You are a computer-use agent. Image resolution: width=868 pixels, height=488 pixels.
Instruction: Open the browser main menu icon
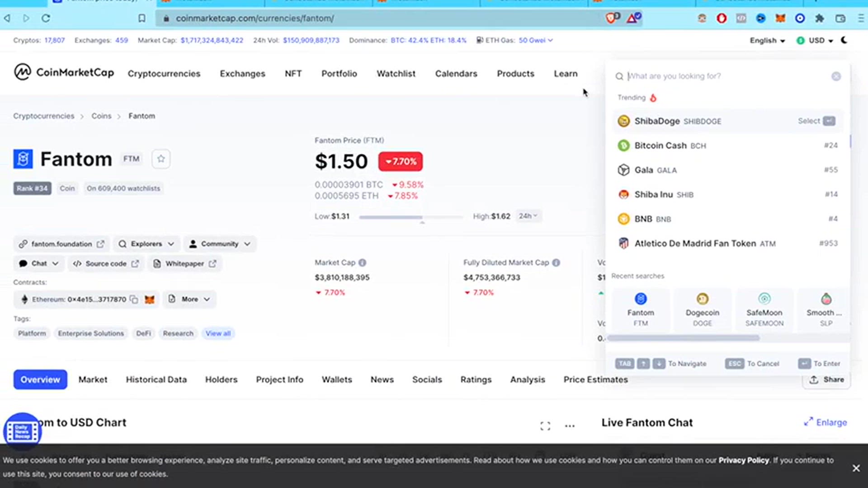(861, 18)
